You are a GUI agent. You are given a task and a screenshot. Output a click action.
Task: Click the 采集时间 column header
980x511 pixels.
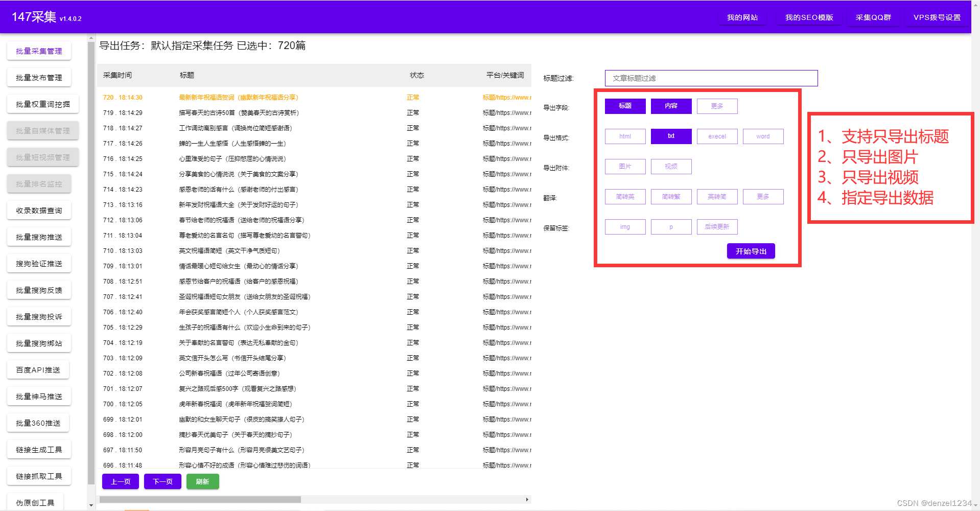(x=118, y=75)
